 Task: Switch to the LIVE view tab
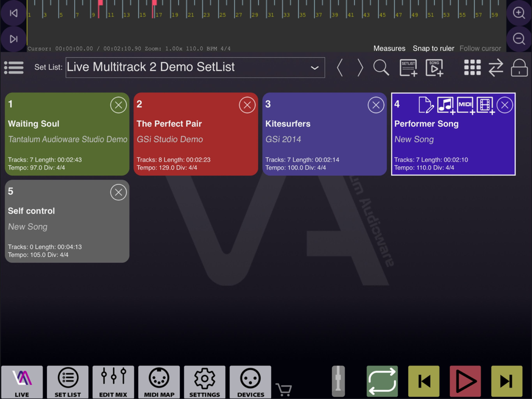(22, 382)
